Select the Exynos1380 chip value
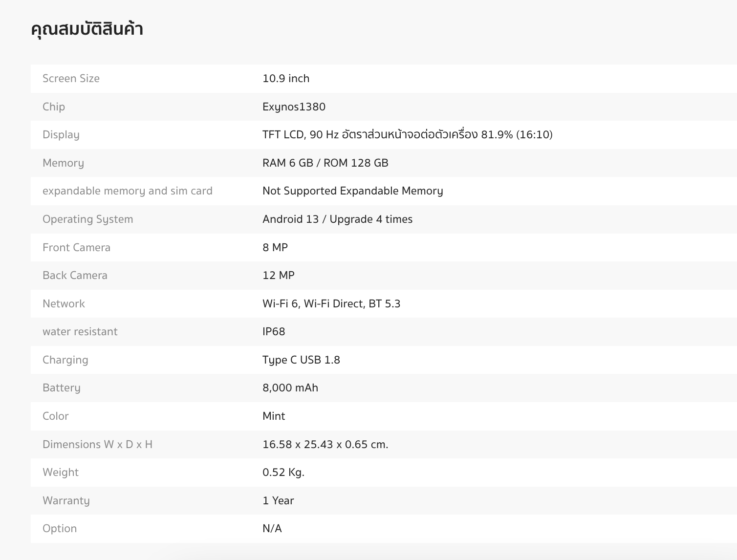737x560 pixels. tap(294, 107)
